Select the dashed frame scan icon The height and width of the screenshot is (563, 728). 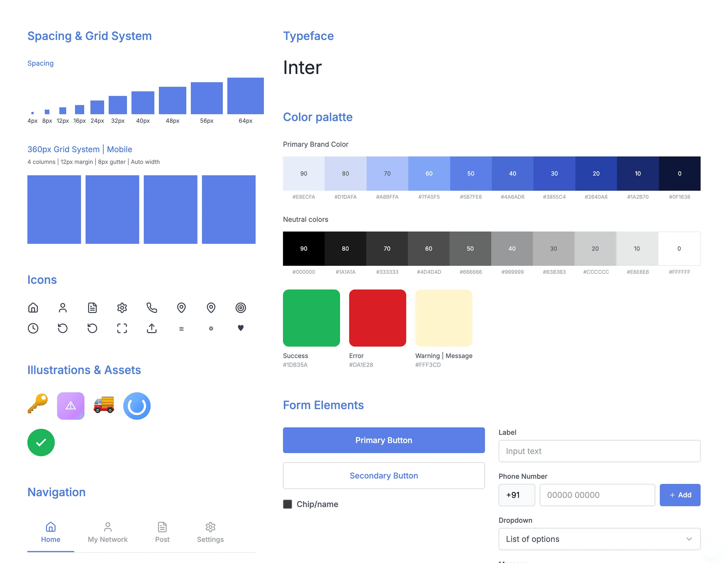click(122, 328)
